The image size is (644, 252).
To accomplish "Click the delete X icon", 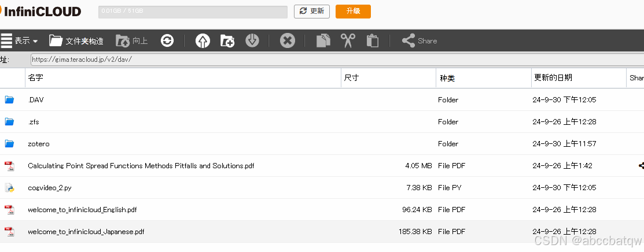I will (288, 40).
